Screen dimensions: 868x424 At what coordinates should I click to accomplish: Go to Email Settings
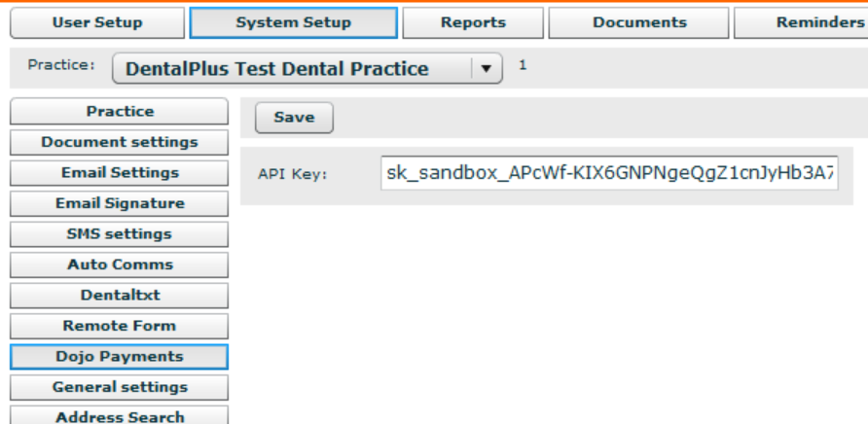pos(120,173)
